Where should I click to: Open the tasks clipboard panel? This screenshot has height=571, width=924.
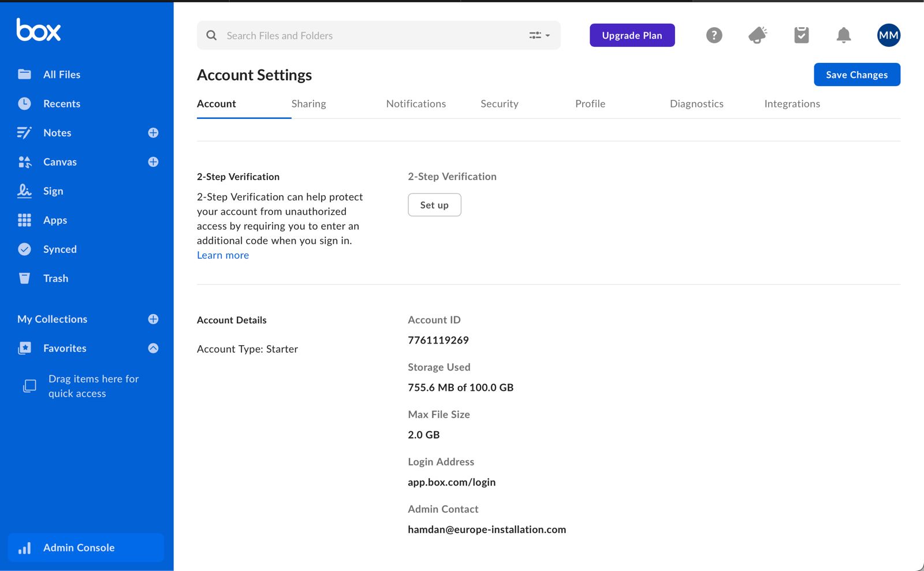[801, 35]
